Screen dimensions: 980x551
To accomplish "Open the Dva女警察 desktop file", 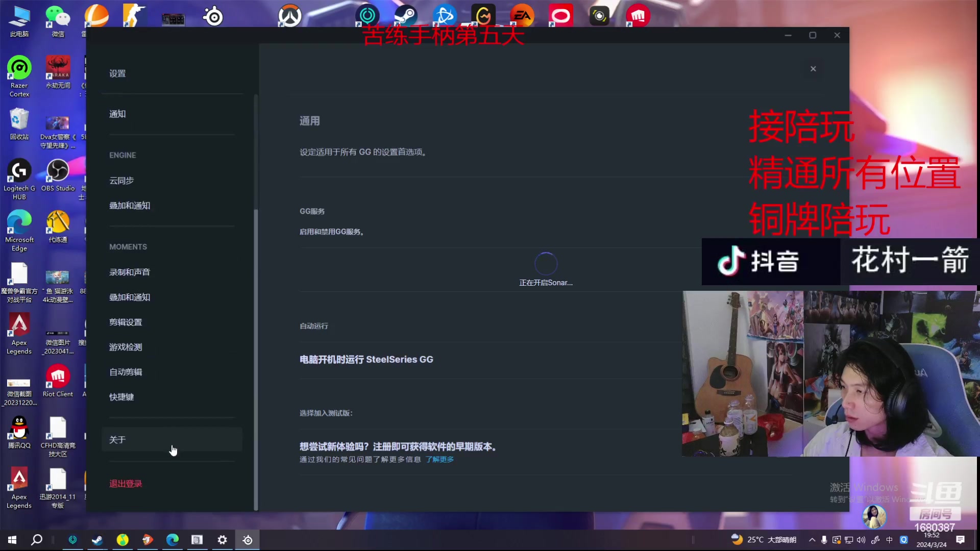I will (x=58, y=132).
